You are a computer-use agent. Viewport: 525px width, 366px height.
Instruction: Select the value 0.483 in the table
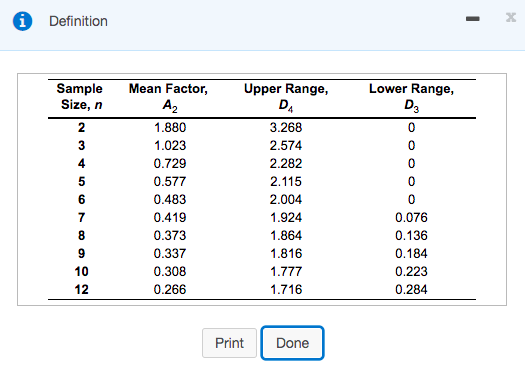tap(170, 200)
